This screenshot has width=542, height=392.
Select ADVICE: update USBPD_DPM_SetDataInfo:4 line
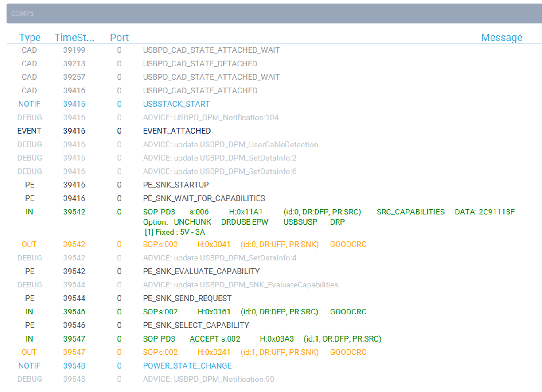pos(220,258)
